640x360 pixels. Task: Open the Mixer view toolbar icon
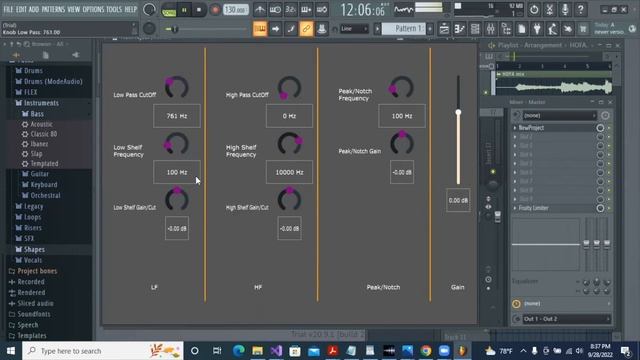[491, 29]
